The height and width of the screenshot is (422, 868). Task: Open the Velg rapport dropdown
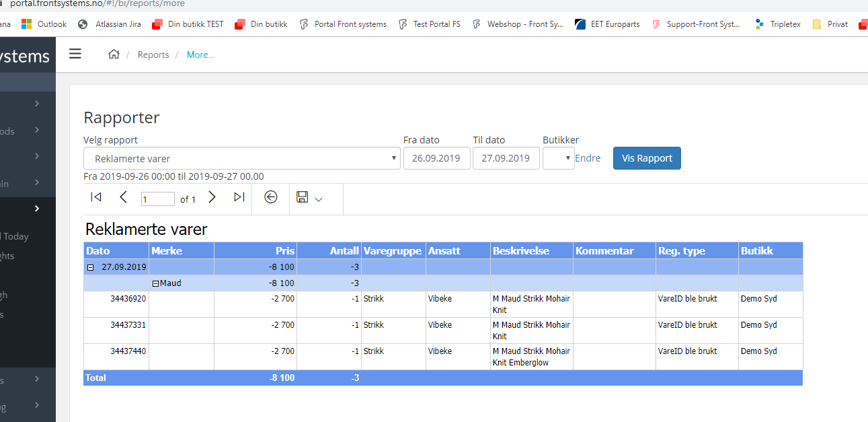pyautogui.click(x=242, y=159)
